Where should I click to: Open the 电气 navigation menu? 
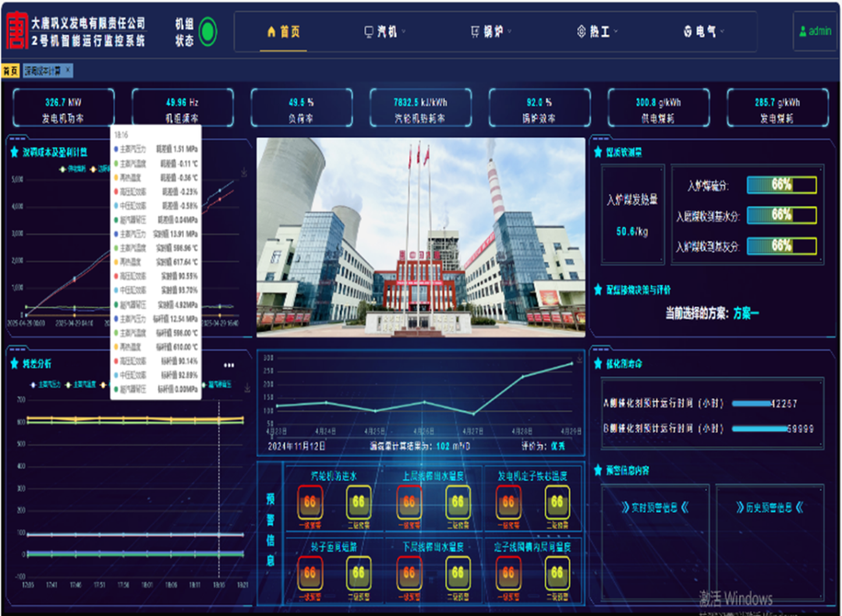703,32
